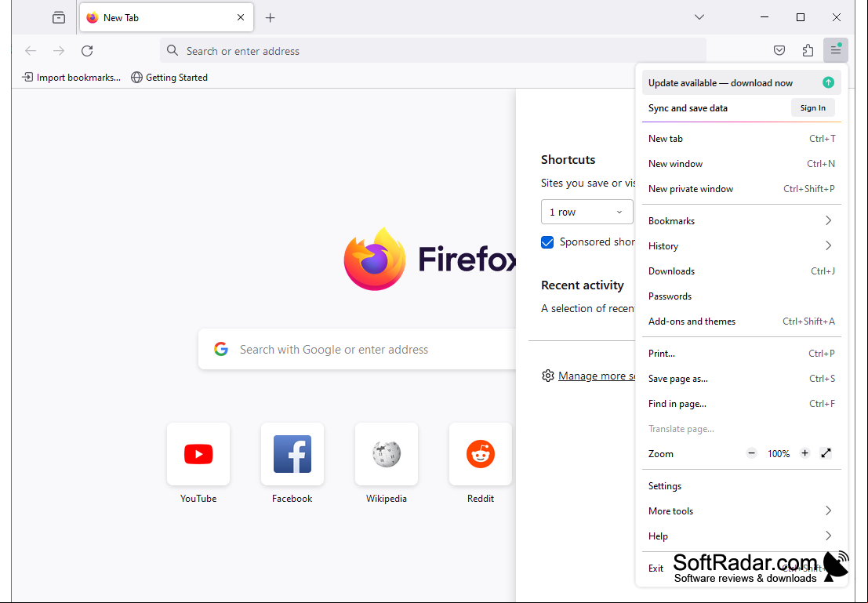Sign In to sync data
868x603 pixels.
coord(812,108)
